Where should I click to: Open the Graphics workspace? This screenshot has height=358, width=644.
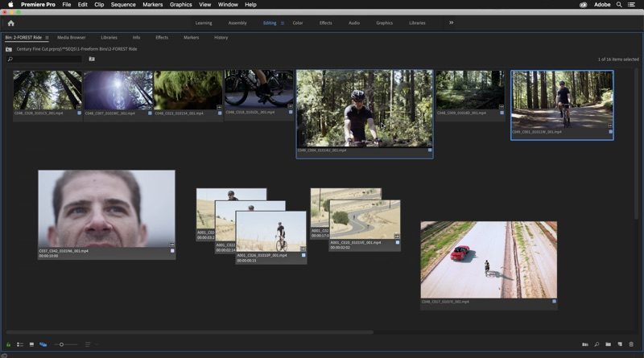pos(384,23)
